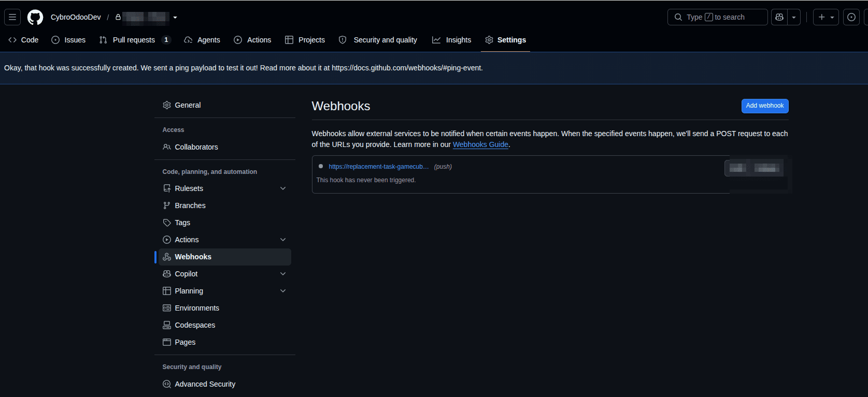Select Webhooks in the settings sidebar
Screen dimensions: 868x397
(x=225, y=257)
